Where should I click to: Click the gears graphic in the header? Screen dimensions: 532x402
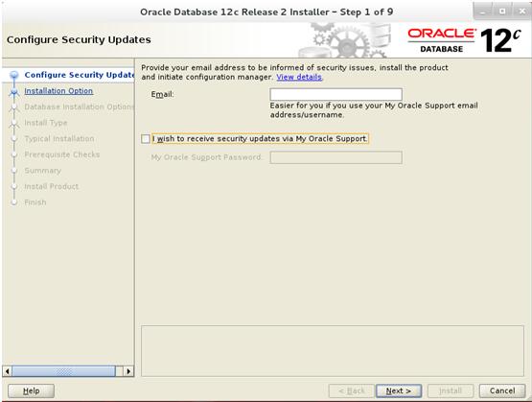[344, 40]
